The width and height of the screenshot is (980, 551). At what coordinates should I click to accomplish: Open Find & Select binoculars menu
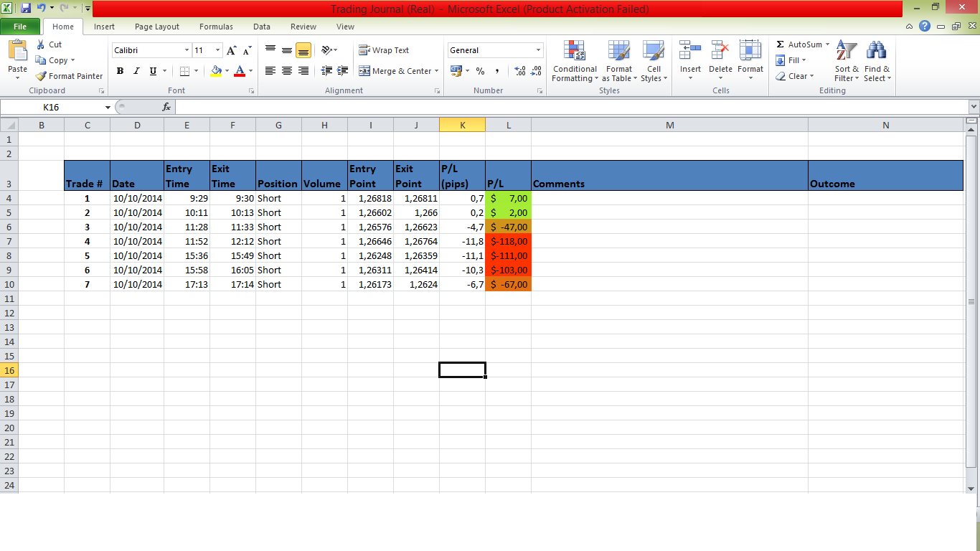coord(877,61)
